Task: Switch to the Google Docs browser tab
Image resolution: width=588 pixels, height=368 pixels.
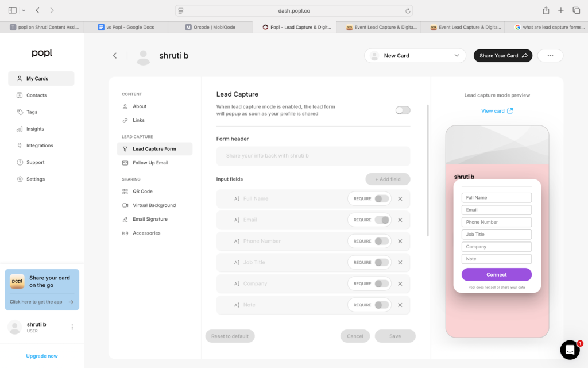Action: coord(126,27)
